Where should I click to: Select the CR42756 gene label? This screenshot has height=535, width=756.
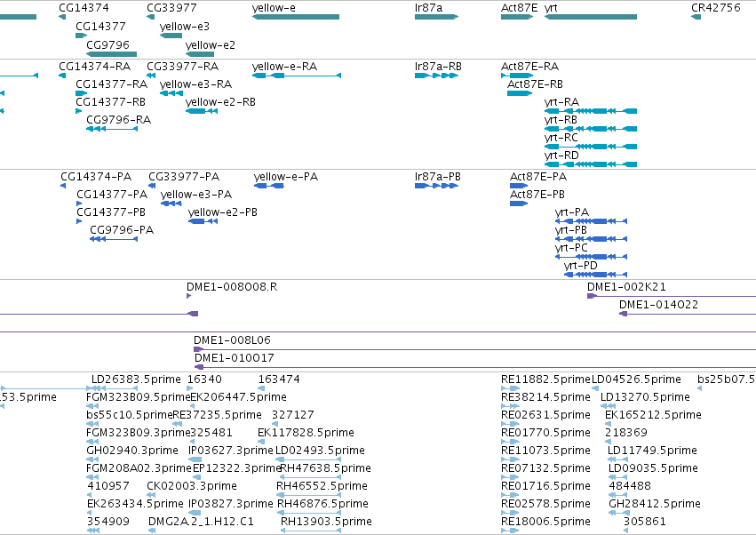tap(715, 8)
